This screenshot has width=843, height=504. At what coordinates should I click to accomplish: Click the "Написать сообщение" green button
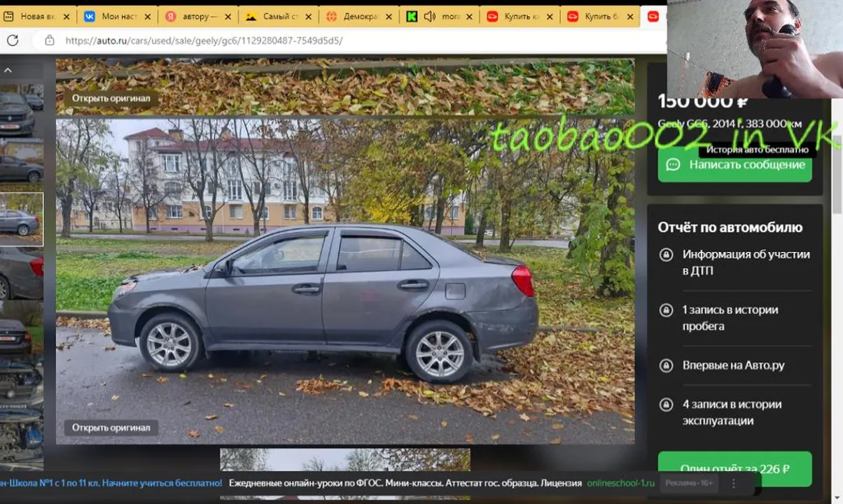tap(734, 164)
